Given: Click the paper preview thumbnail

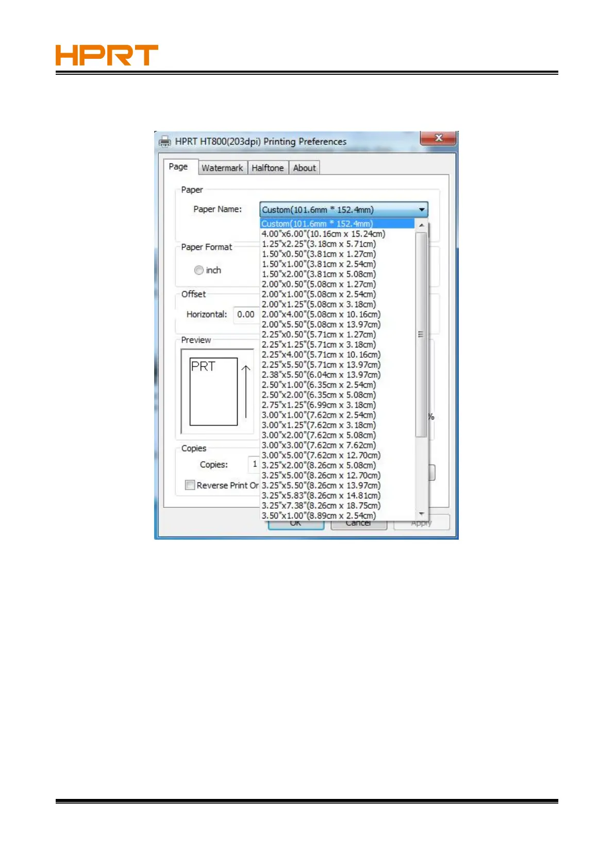Looking at the screenshot, I should pos(217,392).
